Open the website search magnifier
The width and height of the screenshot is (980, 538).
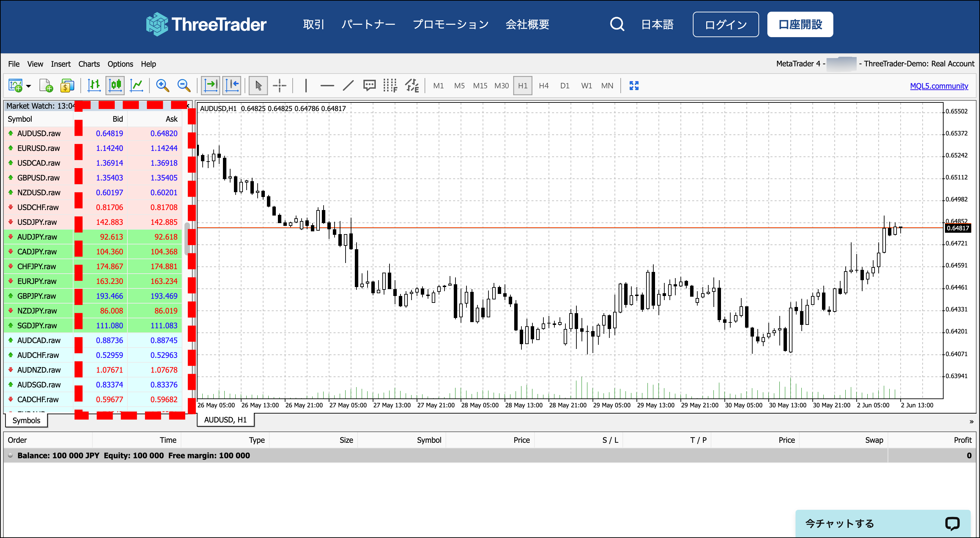pyautogui.click(x=617, y=24)
